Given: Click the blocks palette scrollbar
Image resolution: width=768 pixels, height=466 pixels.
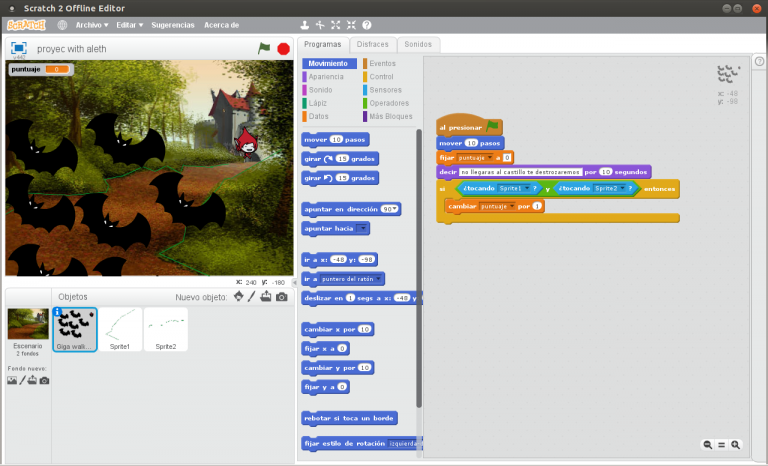Looking at the screenshot, I should [419, 268].
